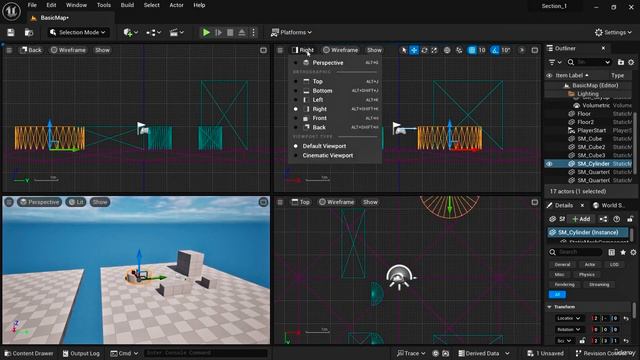Toggle rotation snapping angle icon
This screenshot has width=640, height=360.
coord(495,50)
